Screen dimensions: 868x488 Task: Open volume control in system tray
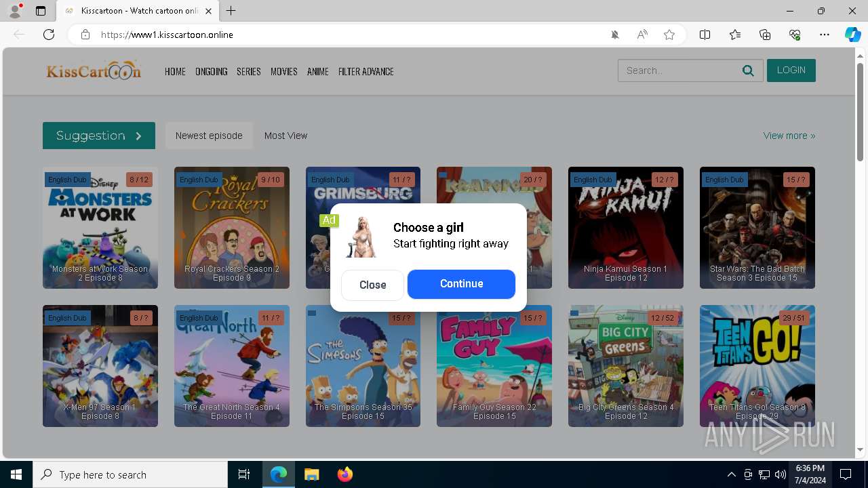[781, 474]
